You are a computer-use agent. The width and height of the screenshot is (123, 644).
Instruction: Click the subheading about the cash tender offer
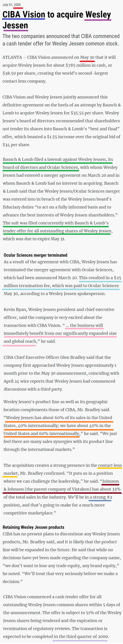pos(61,40)
